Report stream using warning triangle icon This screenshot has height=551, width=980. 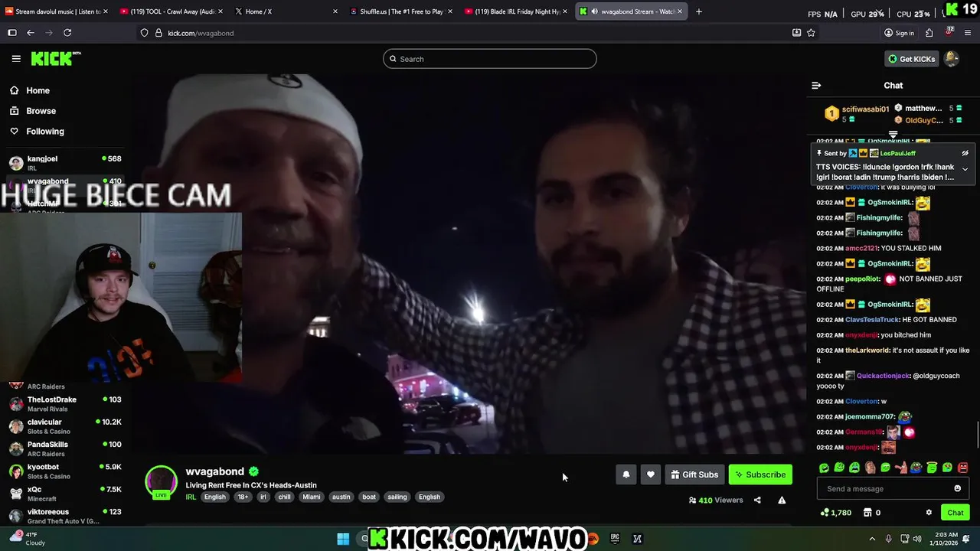(x=782, y=500)
